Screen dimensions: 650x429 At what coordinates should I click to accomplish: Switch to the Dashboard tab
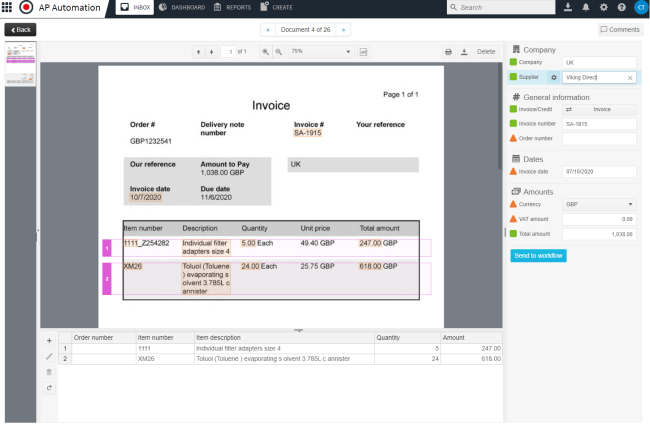182,7
